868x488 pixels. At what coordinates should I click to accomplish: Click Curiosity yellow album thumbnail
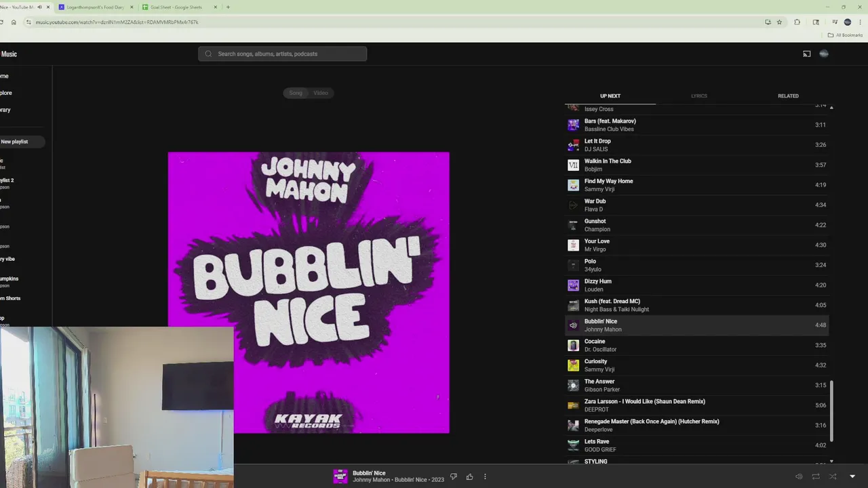[x=573, y=365]
